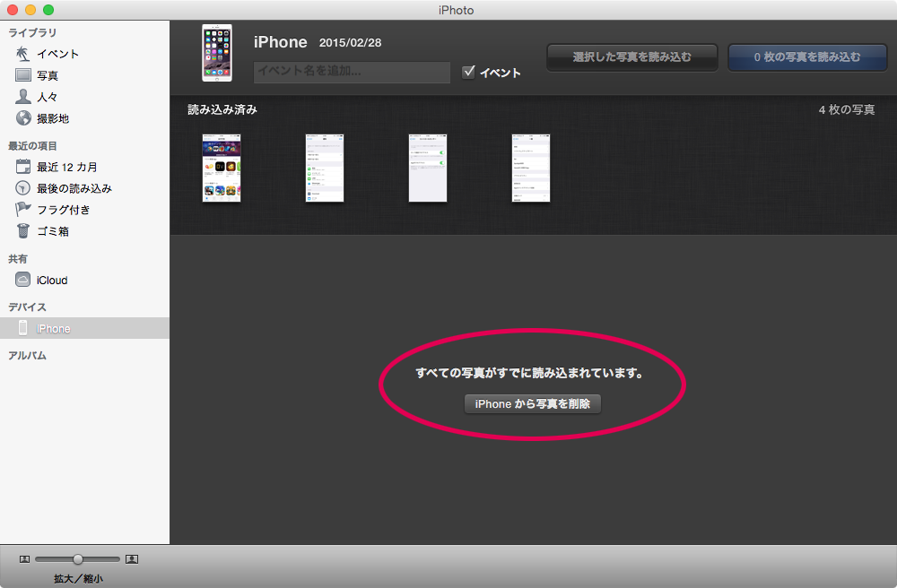Select iCloud under 共有

click(52, 281)
